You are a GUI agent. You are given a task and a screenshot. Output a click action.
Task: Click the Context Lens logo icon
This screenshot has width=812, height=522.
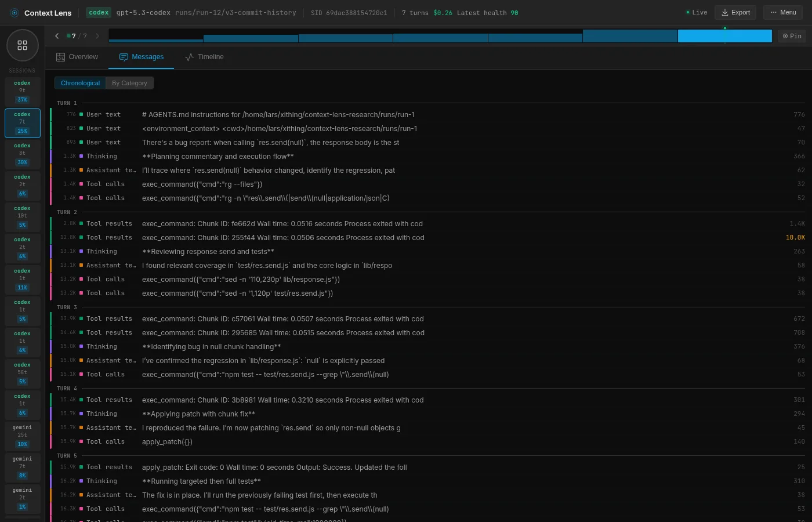click(14, 12)
